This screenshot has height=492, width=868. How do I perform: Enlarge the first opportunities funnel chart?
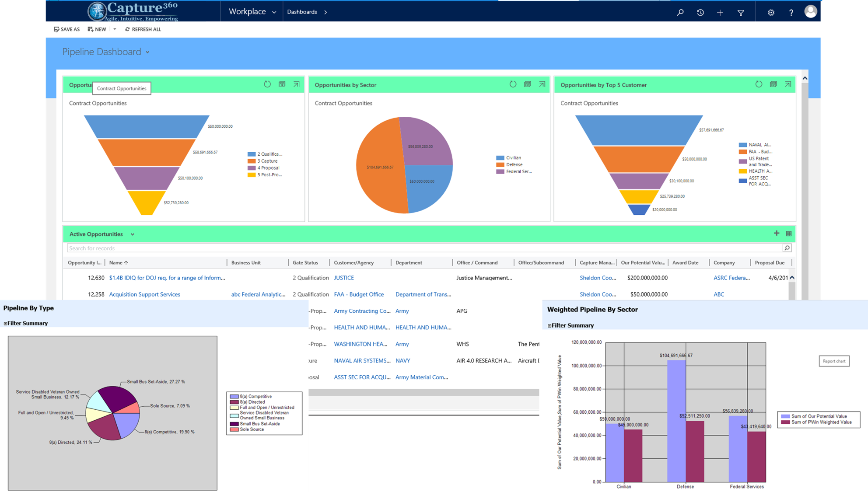pos(296,84)
